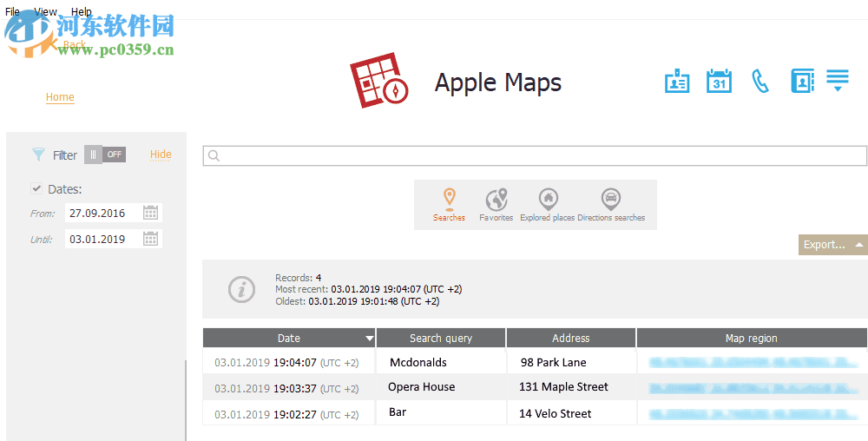Image resolution: width=868 pixels, height=441 pixels.
Task: Uncheck the Dates checkbox
Action: click(36, 188)
